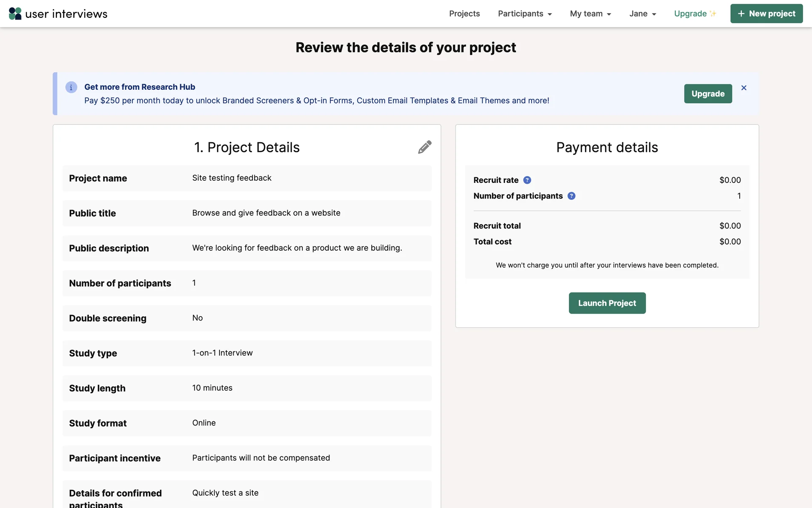The height and width of the screenshot is (508, 812).
Task: Expand the Participants dropdown menu
Action: (525, 14)
